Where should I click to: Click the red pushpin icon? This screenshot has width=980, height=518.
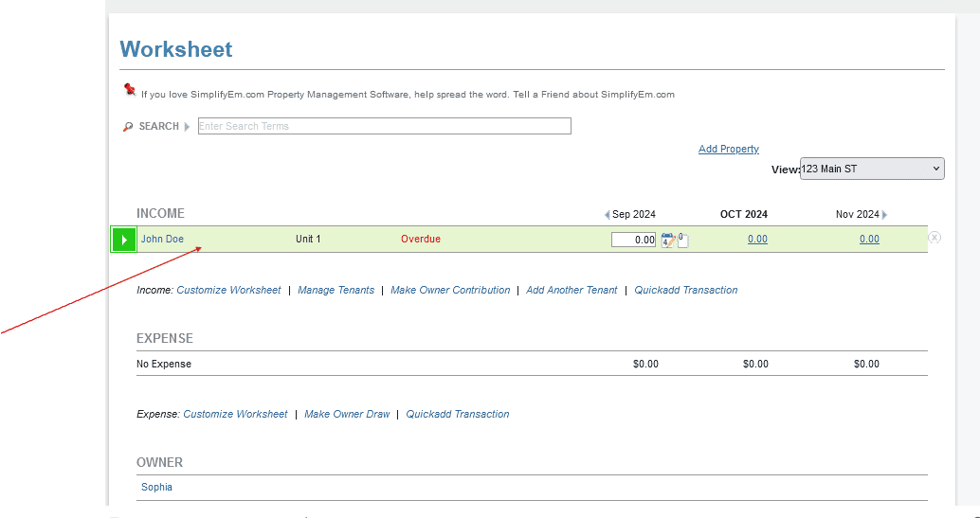(130, 91)
